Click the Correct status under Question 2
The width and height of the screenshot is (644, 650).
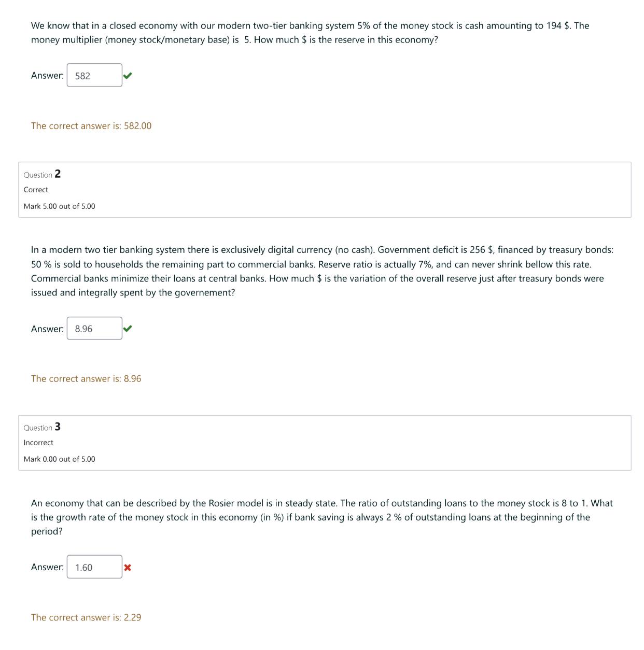click(36, 190)
